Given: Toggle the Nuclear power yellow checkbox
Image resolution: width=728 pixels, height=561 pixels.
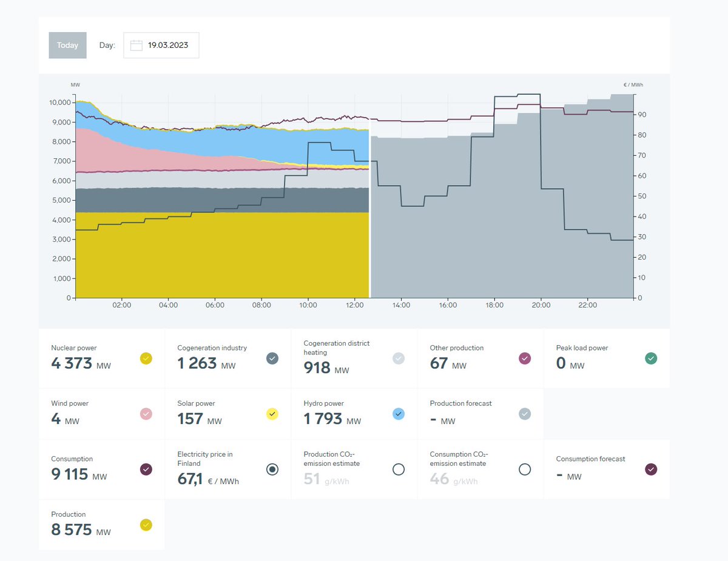Looking at the screenshot, I should [146, 358].
